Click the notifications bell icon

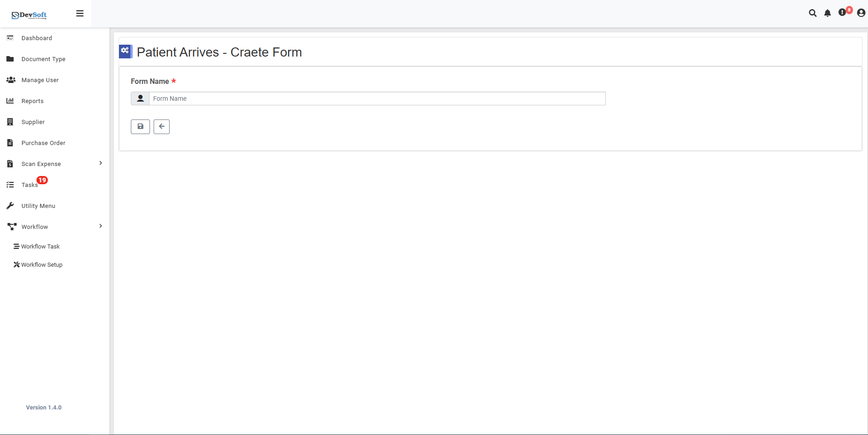(828, 13)
